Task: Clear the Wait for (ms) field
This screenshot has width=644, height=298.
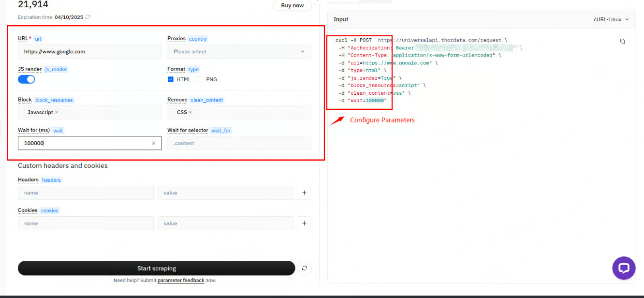Action: (154, 143)
